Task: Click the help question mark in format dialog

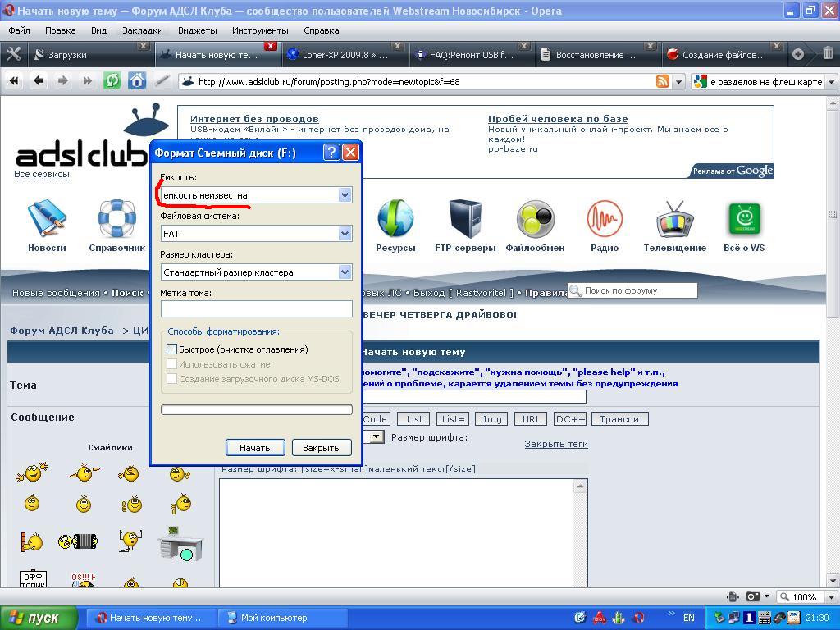Action: (331, 153)
